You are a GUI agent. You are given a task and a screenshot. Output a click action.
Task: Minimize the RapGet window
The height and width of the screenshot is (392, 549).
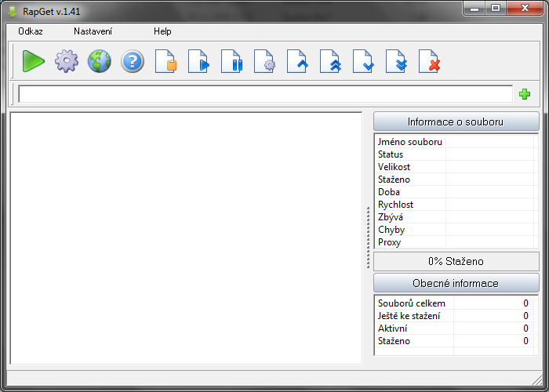(x=474, y=9)
